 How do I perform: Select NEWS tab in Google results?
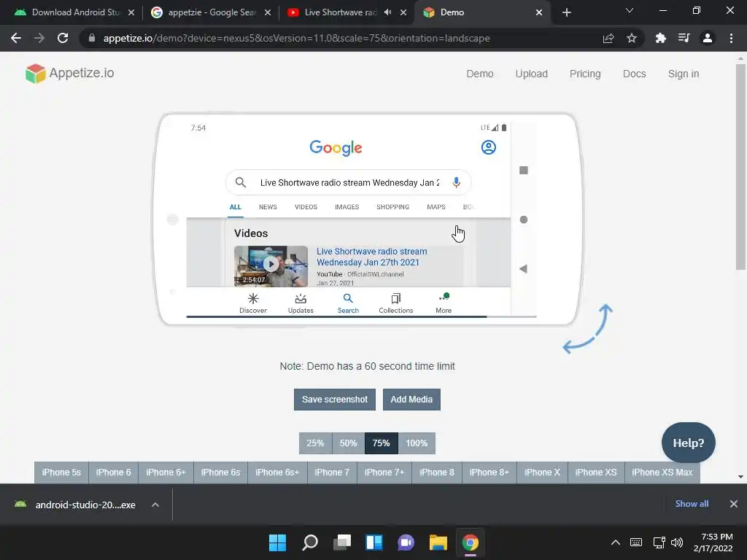click(x=268, y=207)
